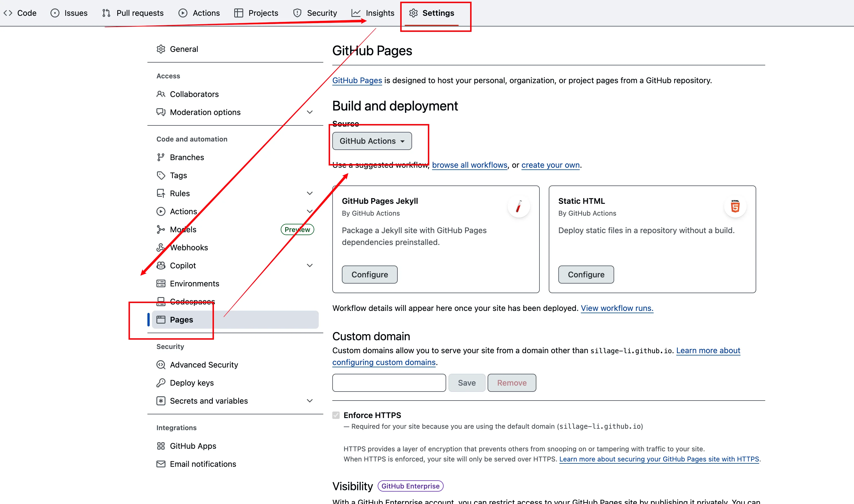854x504 pixels.
Task: Click the Deploy keys key icon
Action: (x=161, y=383)
